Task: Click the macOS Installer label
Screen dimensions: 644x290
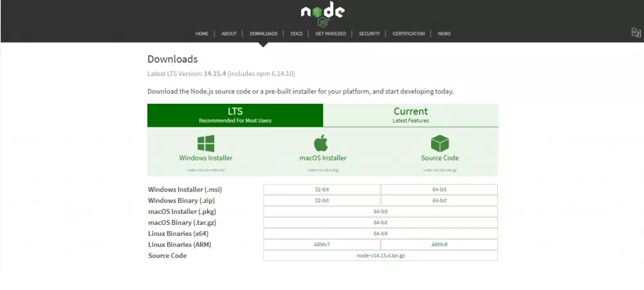Action: pos(323,158)
